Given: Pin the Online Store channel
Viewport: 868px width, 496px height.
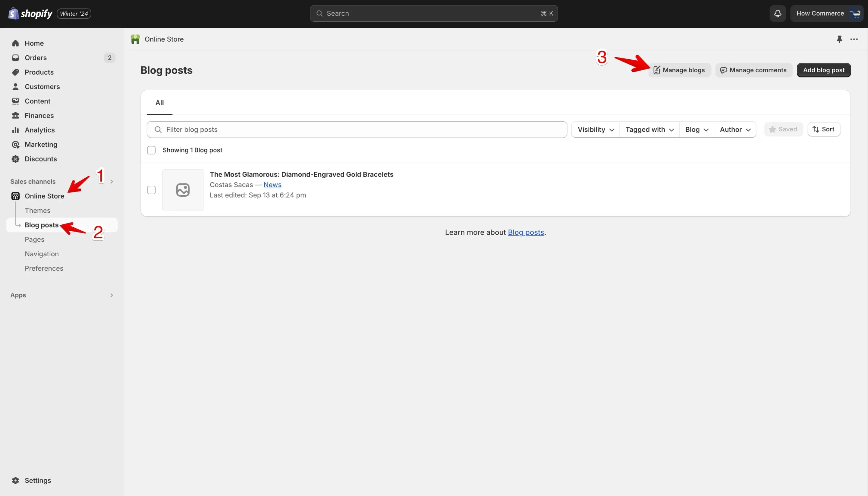Looking at the screenshot, I should coord(839,39).
